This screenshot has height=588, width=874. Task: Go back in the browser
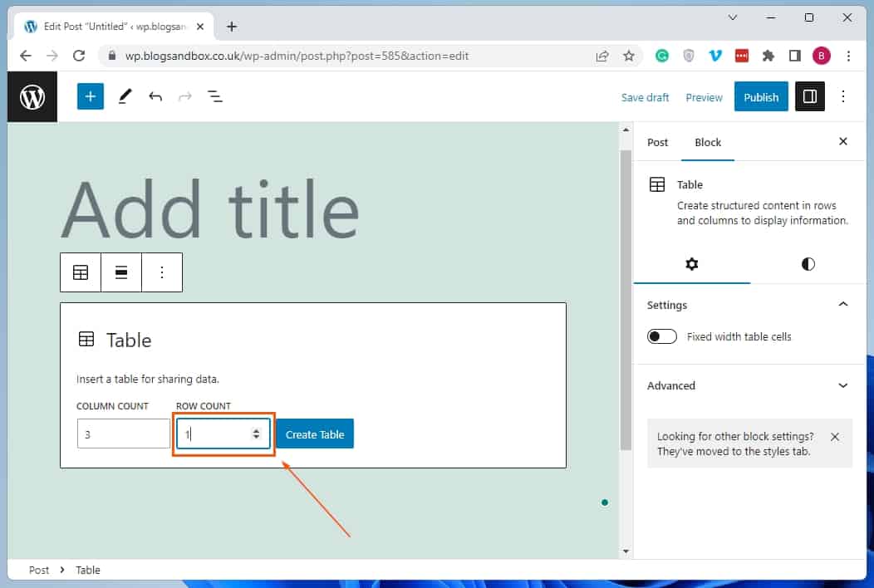pyautogui.click(x=25, y=56)
